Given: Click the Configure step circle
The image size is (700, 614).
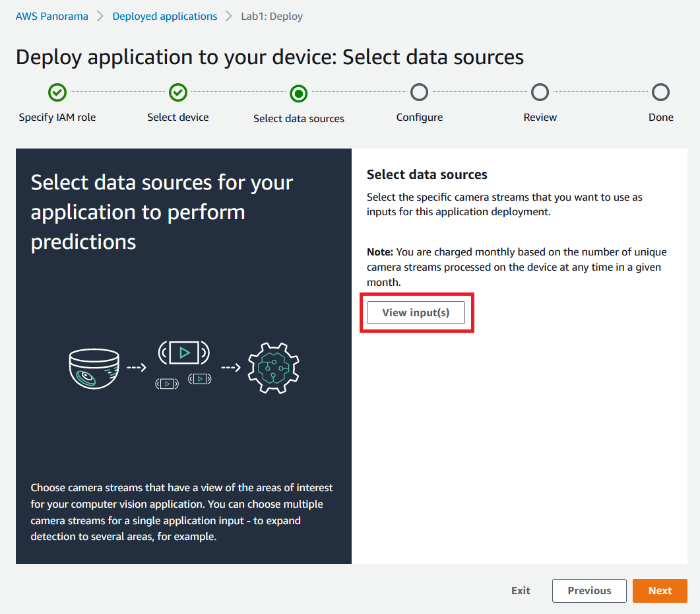Looking at the screenshot, I should (419, 92).
